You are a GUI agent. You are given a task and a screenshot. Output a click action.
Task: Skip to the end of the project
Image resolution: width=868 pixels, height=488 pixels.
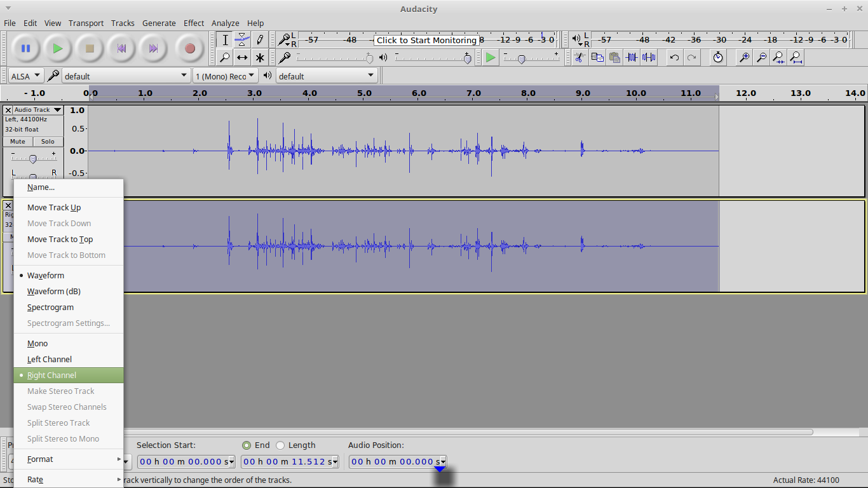coord(153,48)
